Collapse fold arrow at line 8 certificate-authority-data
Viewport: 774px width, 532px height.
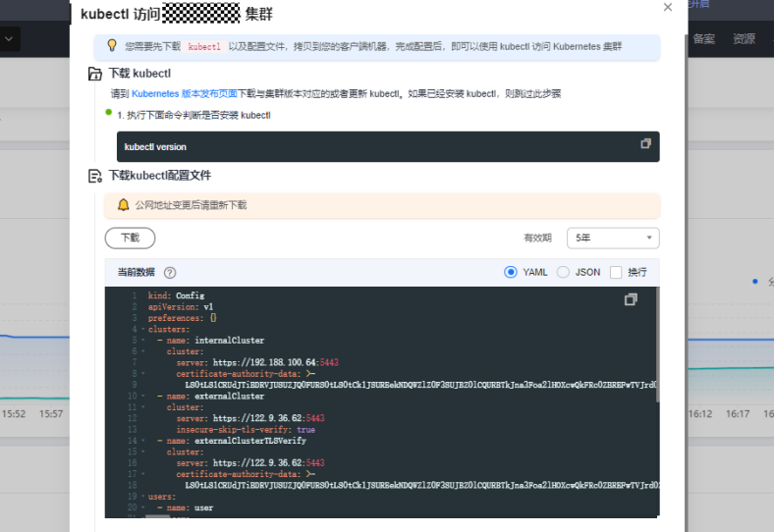click(x=143, y=374)
